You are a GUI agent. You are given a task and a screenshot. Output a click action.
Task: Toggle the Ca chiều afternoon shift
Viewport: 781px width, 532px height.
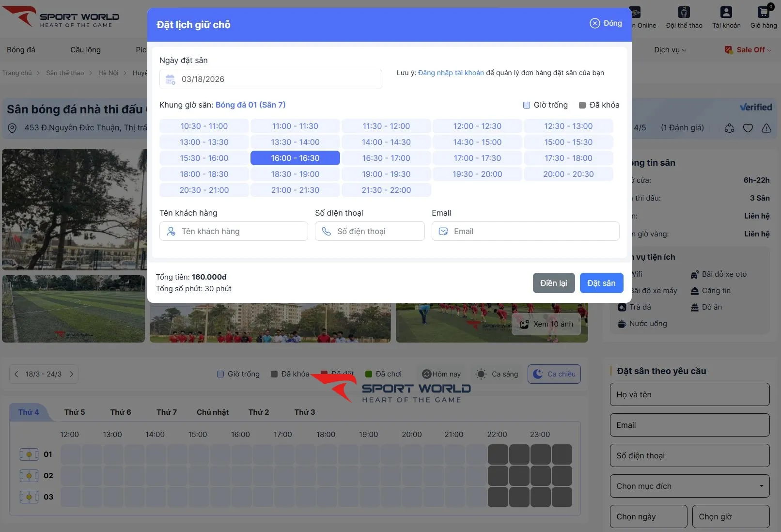(554, 374)
